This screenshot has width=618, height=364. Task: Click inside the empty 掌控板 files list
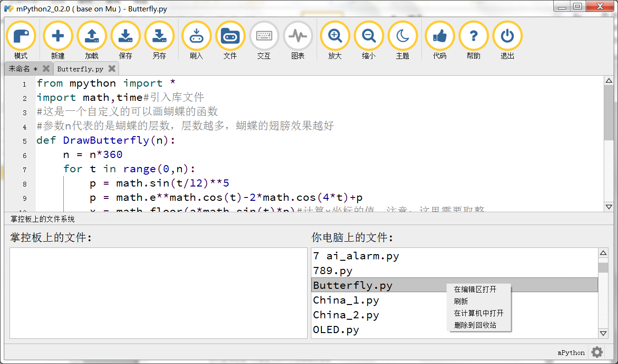159,293
